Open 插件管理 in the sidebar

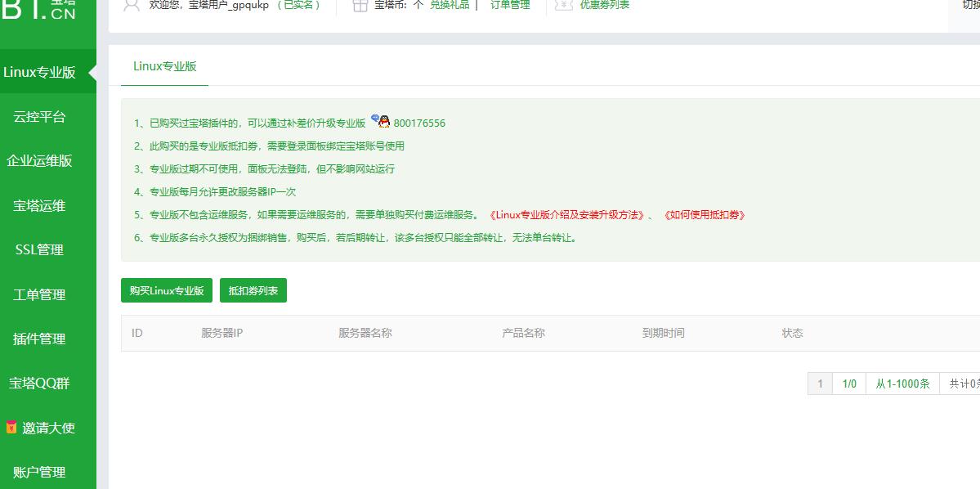click(x=39, y=339)
